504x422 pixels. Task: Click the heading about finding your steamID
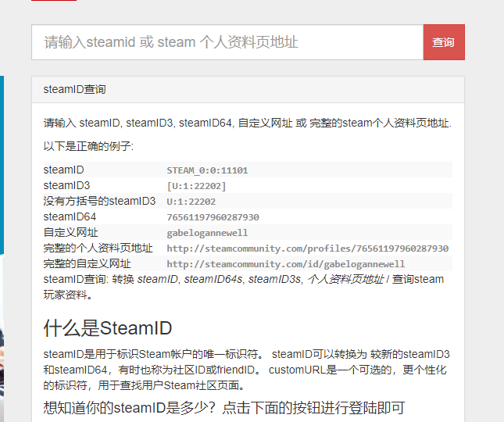click(223, 407)
